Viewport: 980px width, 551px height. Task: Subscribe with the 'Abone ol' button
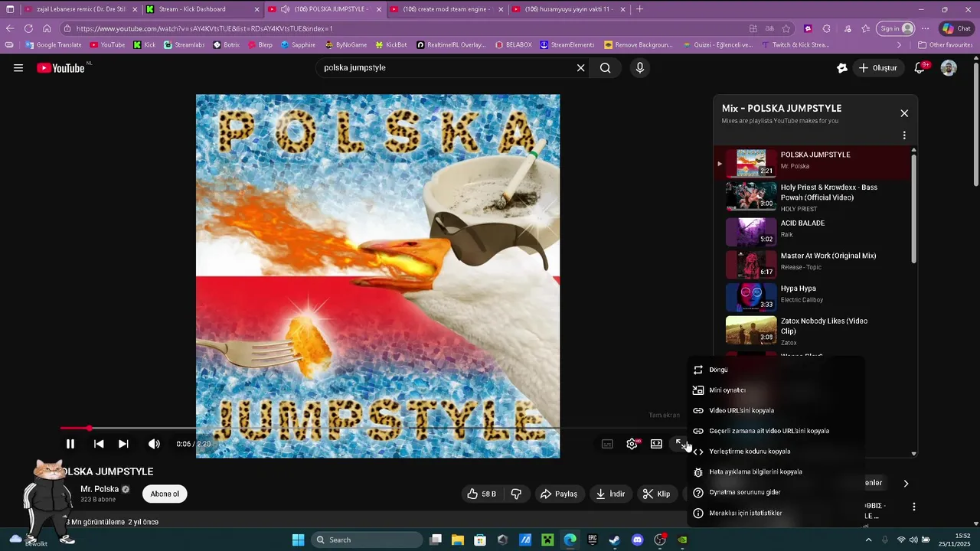(165, 494)
